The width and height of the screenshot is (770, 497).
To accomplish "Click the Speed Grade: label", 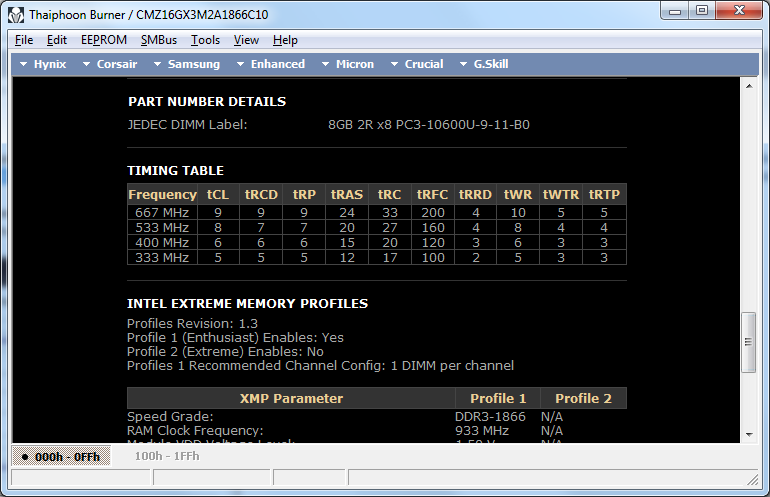I will (x=170, y=416).
